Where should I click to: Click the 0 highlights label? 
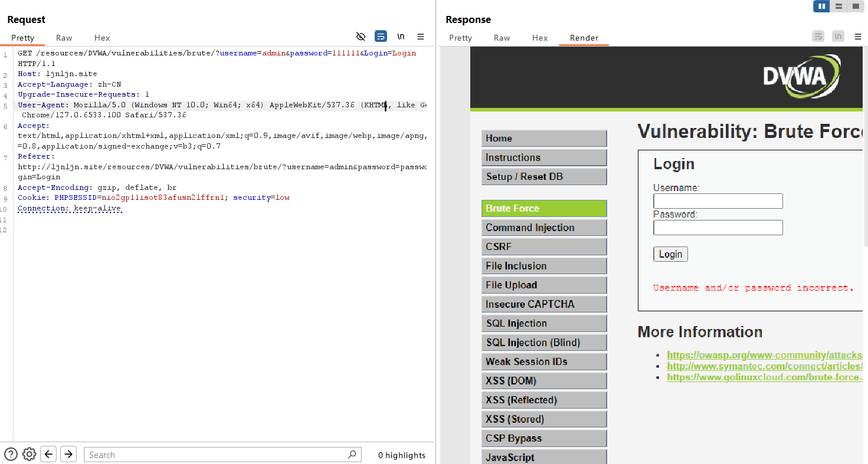point(402,455)
